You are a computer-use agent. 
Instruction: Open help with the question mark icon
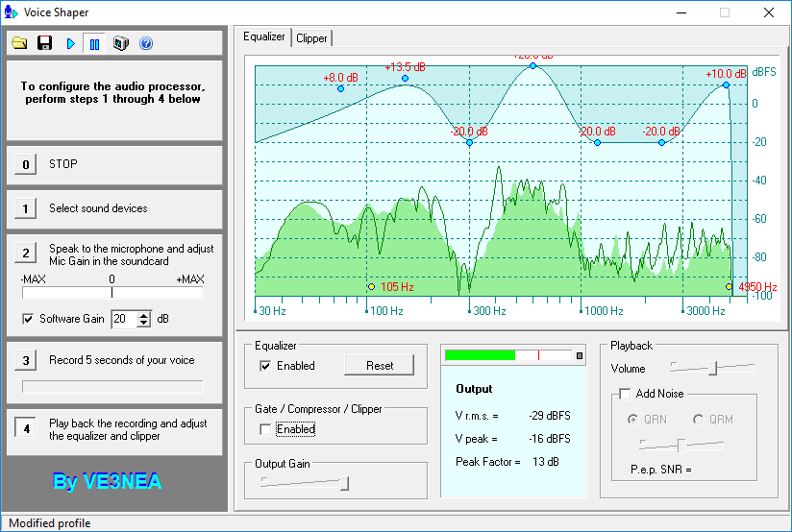146,43
